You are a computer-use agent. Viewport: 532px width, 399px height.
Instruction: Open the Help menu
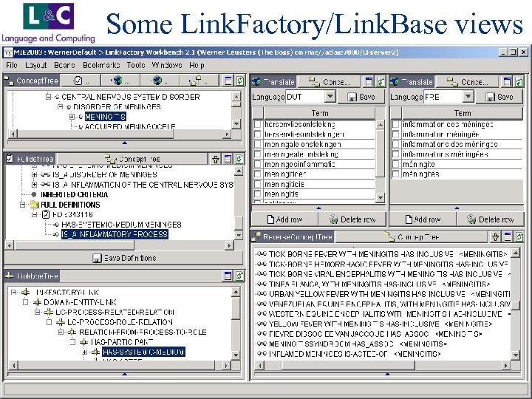tap(197, 65)
